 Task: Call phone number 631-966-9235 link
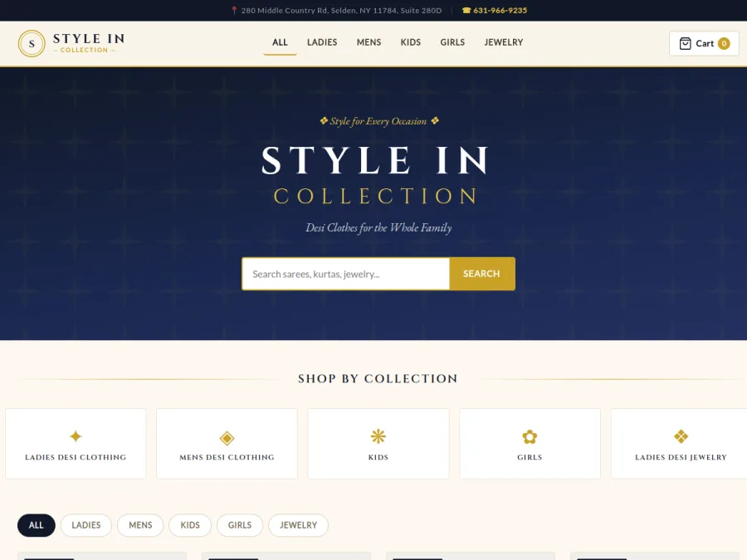pos(500,11)
